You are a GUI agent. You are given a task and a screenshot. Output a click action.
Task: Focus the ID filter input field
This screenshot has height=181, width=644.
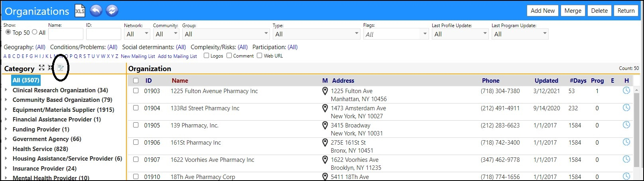pos(104,34)
